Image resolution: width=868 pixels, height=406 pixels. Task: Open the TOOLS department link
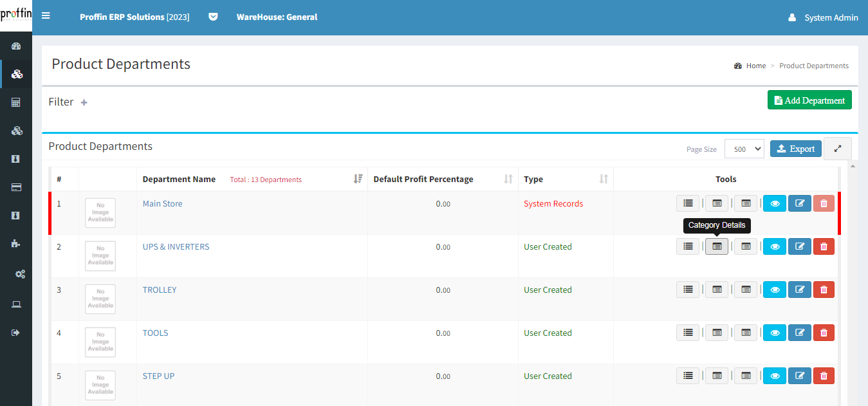coord(155,333)
